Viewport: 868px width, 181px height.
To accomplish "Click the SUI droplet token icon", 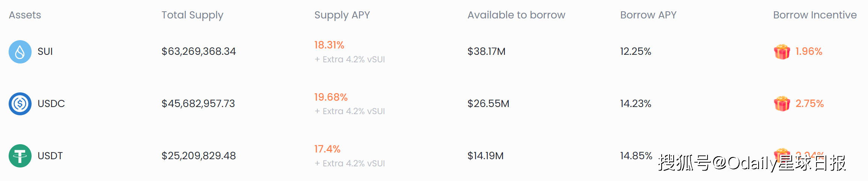I will 20,52.
